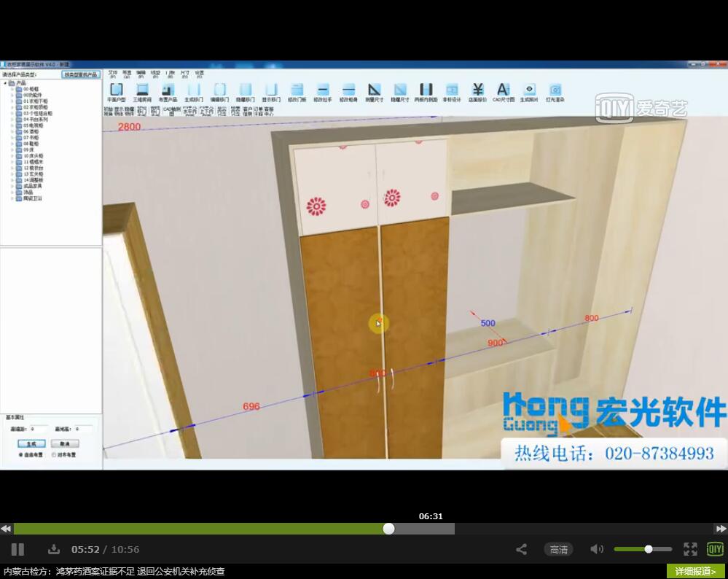Click the 生成照片 generate photo icon
The image size is (728, 579).
tap(529, 92)
